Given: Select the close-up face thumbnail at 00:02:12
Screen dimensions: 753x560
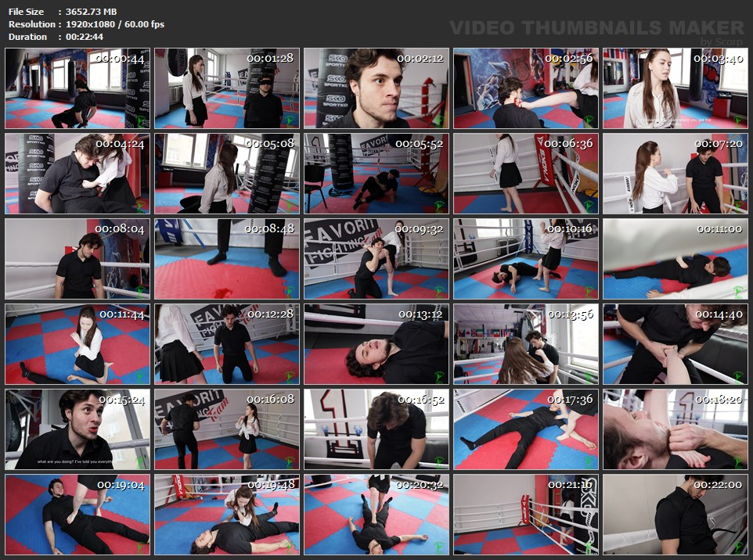Looking at the screenshot, I should [x=376, y=88].
